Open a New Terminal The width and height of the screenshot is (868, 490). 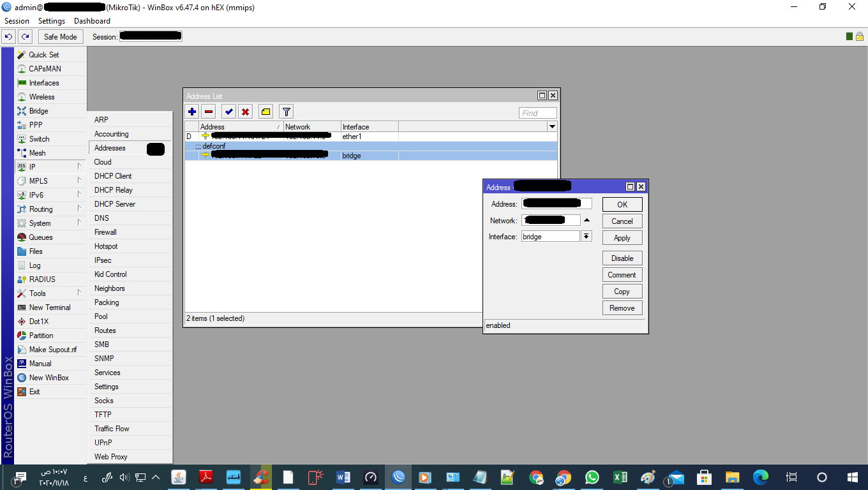tap(50, 308)
